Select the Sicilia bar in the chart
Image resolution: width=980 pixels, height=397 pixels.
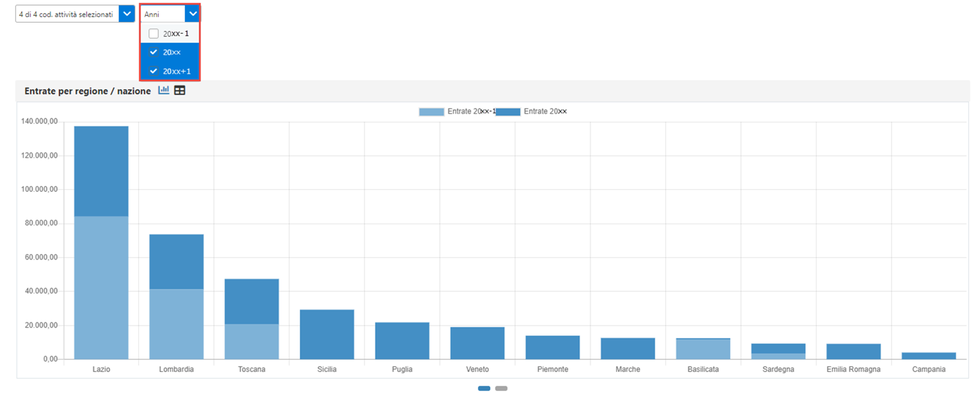coord(326,334)
